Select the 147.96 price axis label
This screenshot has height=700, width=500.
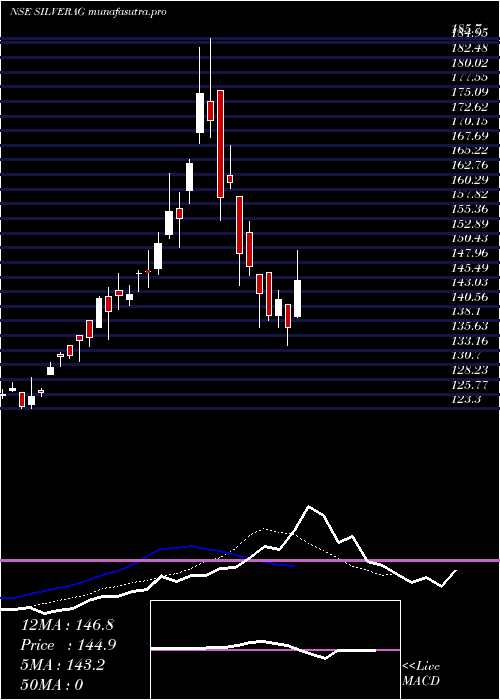point(469,254)
